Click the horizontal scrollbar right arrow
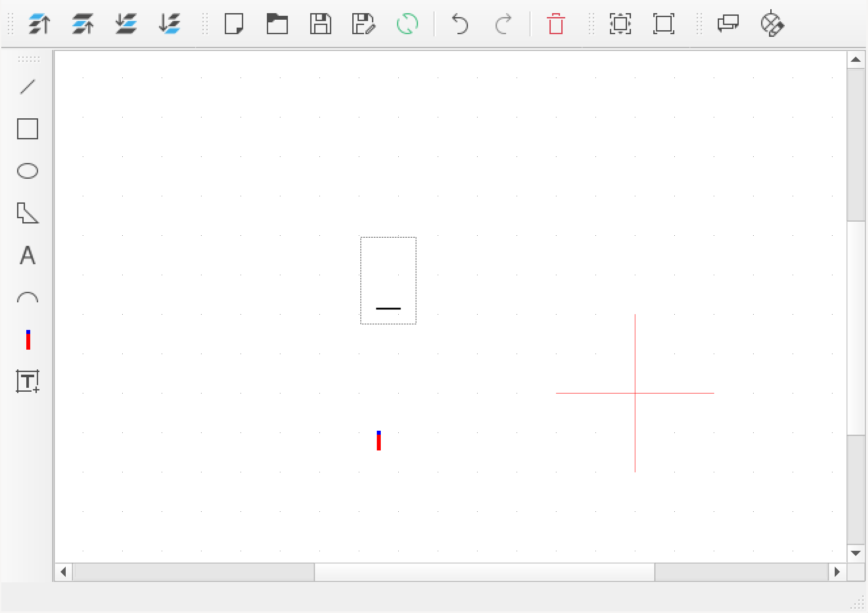Screen dimensions: 868x613 [x=837, y=572]
